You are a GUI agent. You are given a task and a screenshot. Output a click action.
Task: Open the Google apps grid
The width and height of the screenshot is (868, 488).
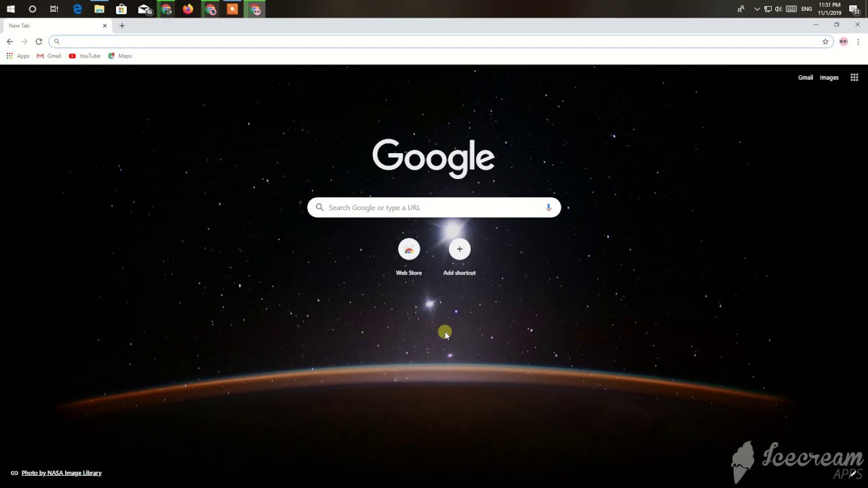854,77
